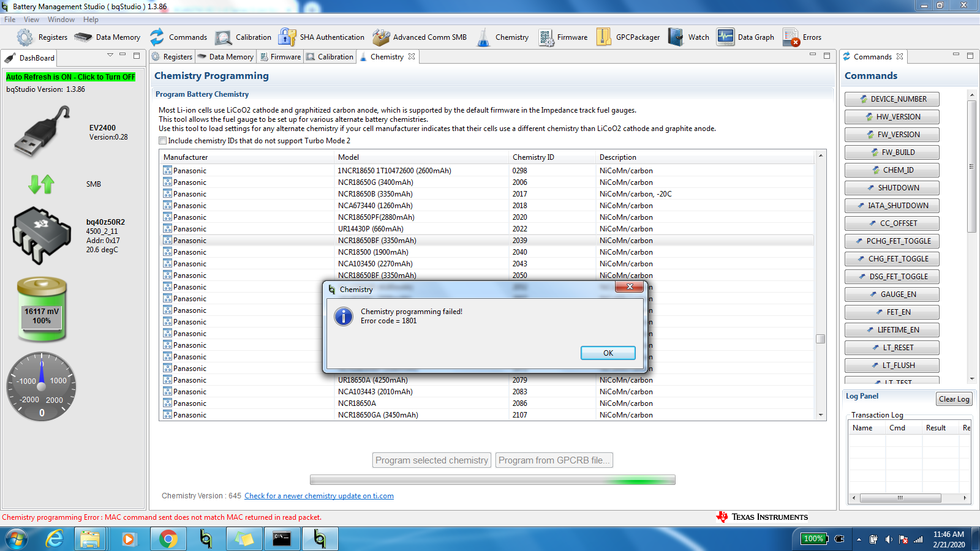Screen dimensions: 980x551
Task: Click the chemistry list vertical scrollbar thumb
Action: [x=821, y=339]
